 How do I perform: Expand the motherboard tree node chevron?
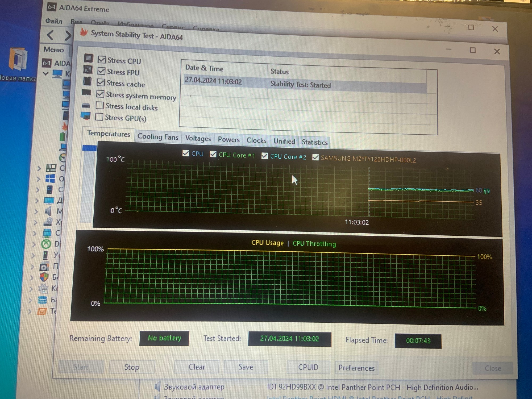[x=39, y=168]
